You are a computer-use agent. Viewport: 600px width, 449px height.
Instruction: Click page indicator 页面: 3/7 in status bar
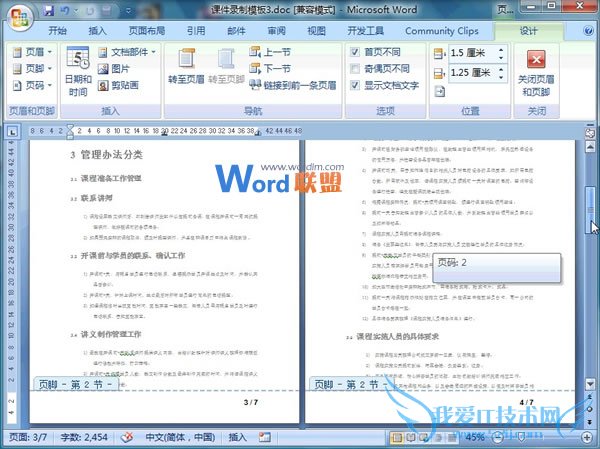[28, 437]
